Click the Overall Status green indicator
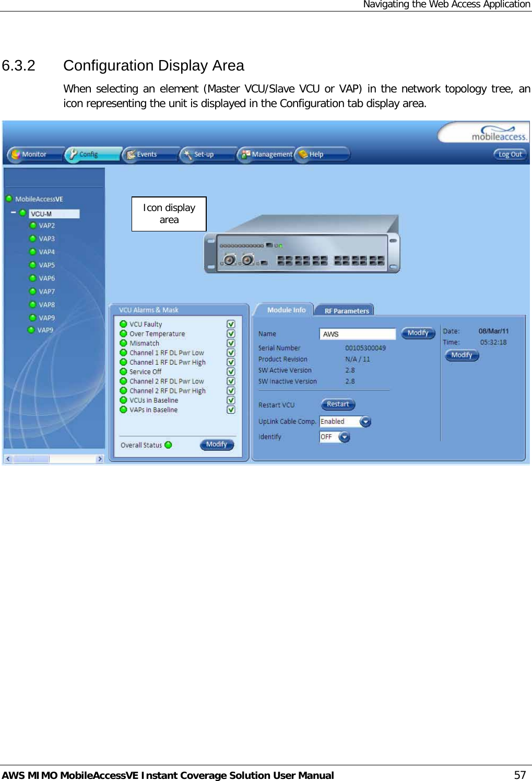532x781 pixels. pos(168,445)
